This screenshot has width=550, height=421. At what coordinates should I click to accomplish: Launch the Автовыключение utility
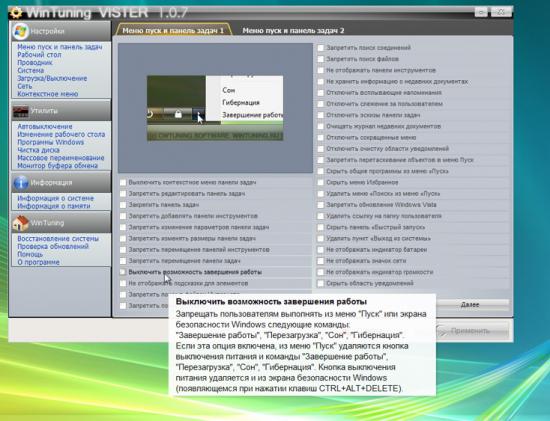coord(45,126)
